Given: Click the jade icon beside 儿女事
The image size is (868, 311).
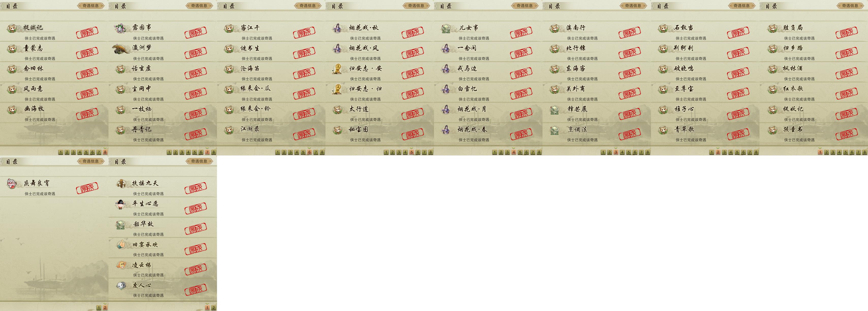Looking at the screenshot, I should [x=446, y=29].
